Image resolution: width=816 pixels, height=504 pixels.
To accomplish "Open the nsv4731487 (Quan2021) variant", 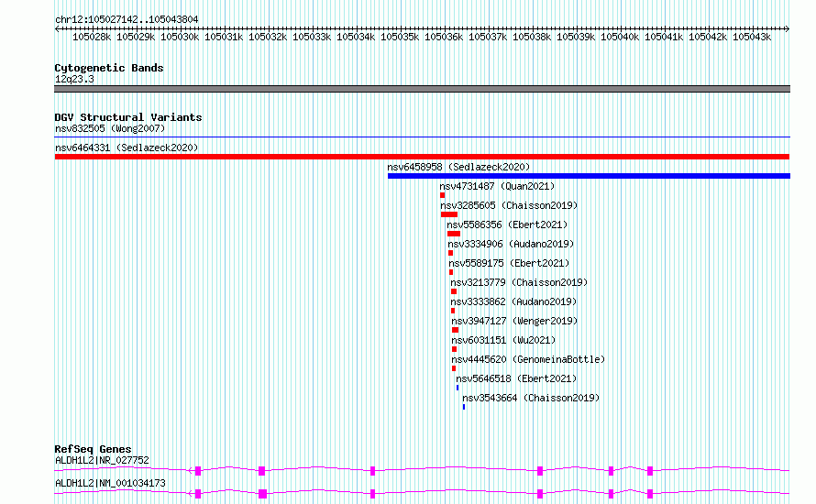I will pos(497,186).
